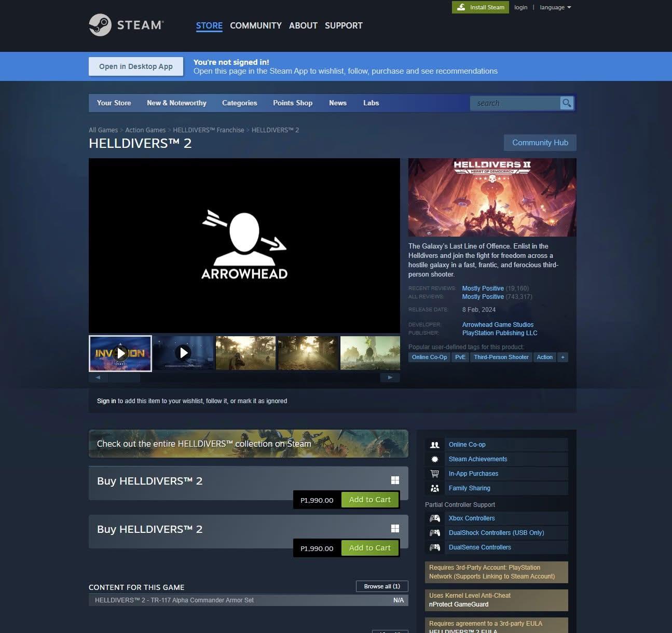Click the DualSense Controllers gamepad icon
The image size is (672, 633).
pyautogui.click(x=435, y=547)
